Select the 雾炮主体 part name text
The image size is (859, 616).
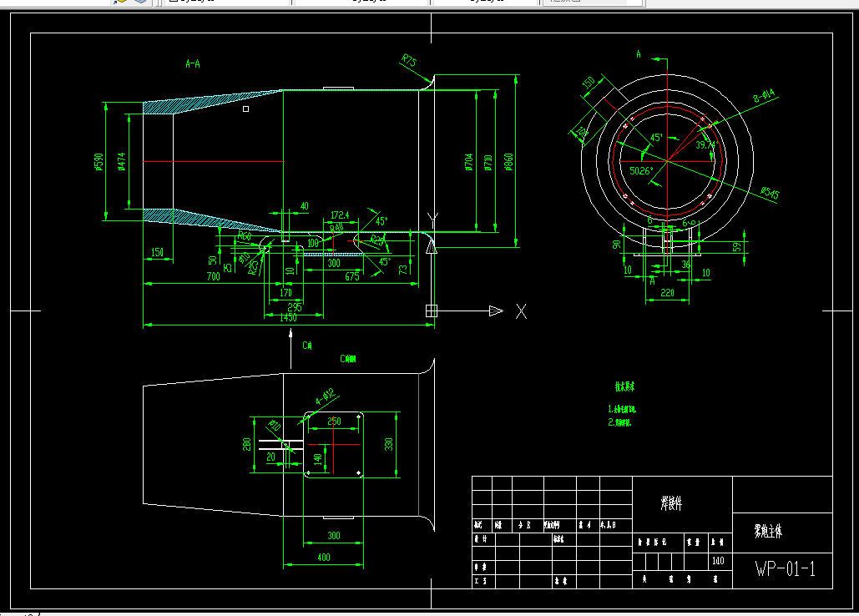(768, 531)
